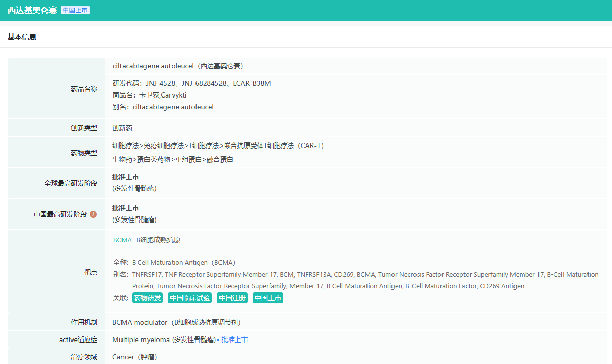Open the blue 批准上市 link after Multiple myeloma

coord(234,339)
